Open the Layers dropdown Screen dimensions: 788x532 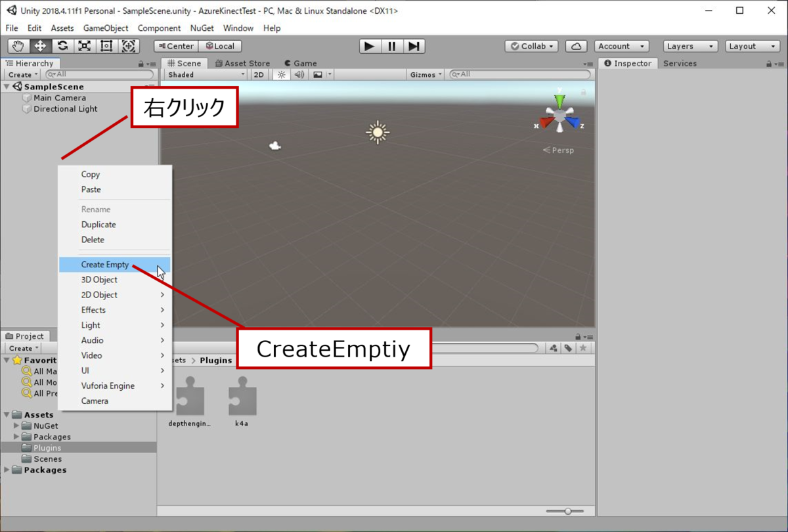[689, 46]
